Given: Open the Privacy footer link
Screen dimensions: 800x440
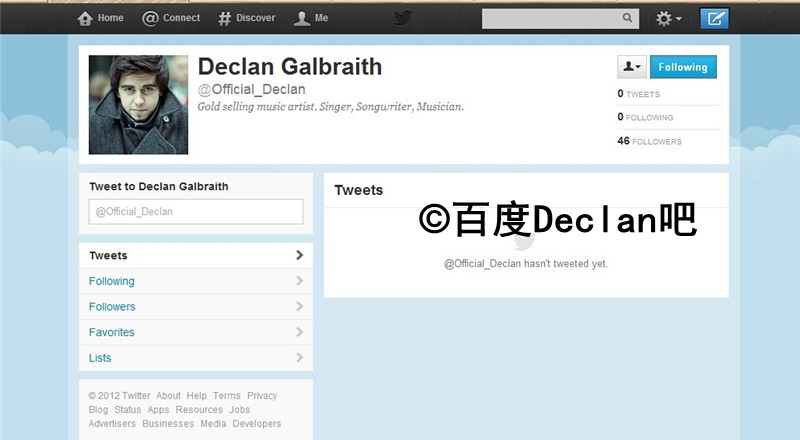Looking at the screenshot, I should point(262,396).
